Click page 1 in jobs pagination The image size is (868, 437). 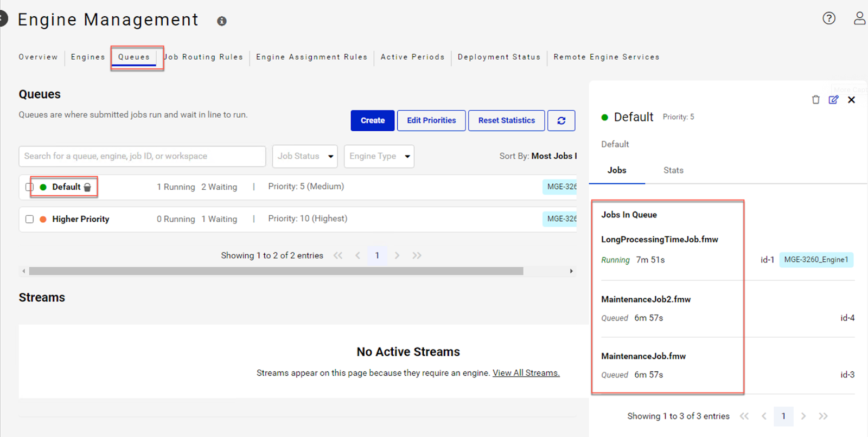(783, 416)
